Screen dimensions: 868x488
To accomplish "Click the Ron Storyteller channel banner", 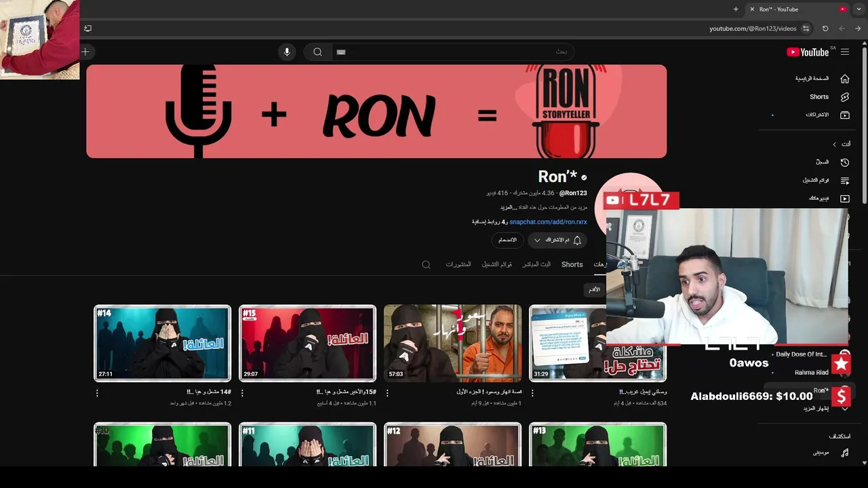I will [376, 112].
